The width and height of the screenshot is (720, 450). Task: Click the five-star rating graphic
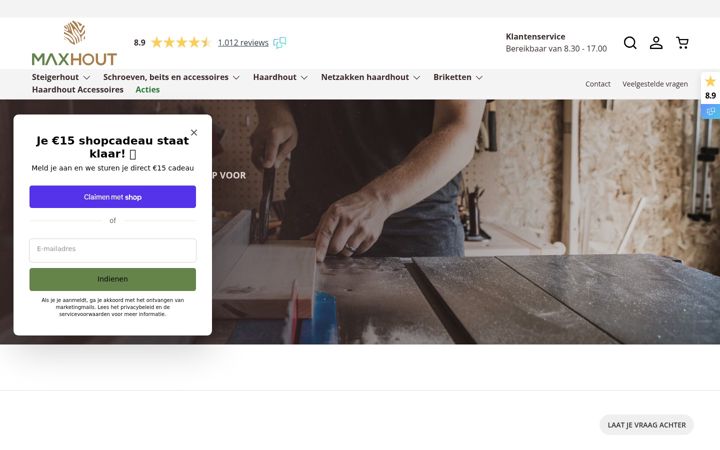(x=180, y=43)
